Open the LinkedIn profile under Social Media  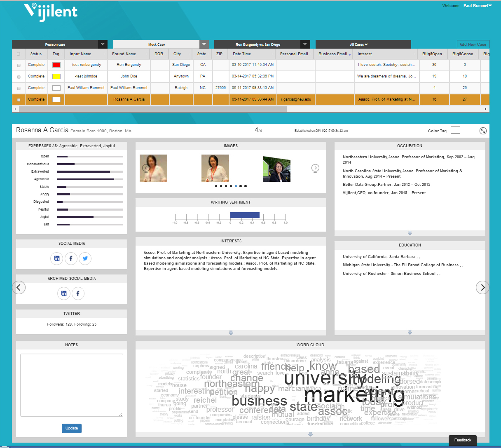coord(57,258)
